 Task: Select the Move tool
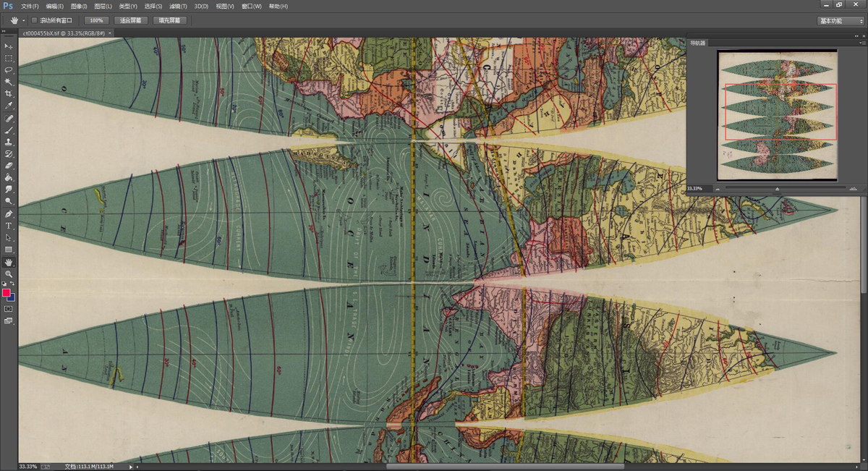click(x=9, y=46)
